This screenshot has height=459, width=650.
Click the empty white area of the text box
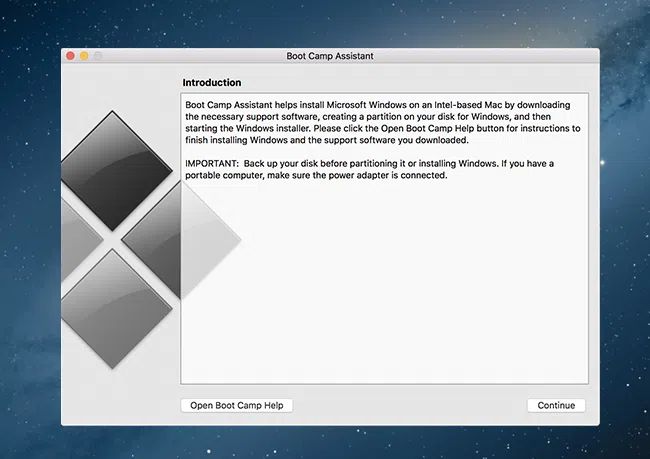pyautogui.click(x=400, y=300)
